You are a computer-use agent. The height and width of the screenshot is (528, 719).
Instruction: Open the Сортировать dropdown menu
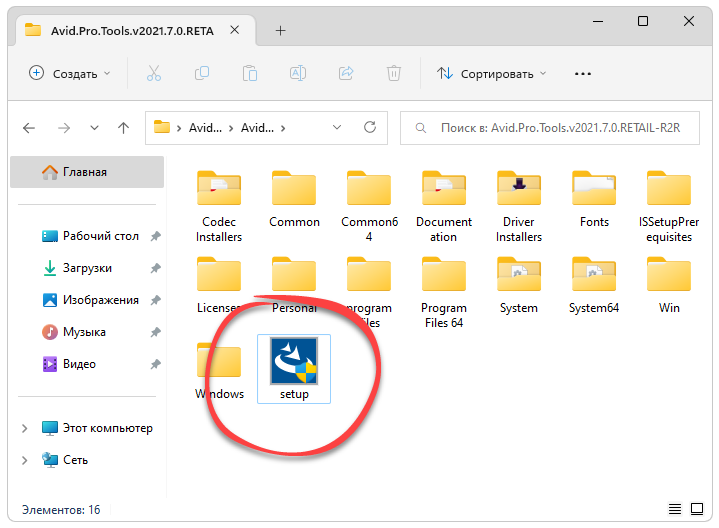[491, 73]
